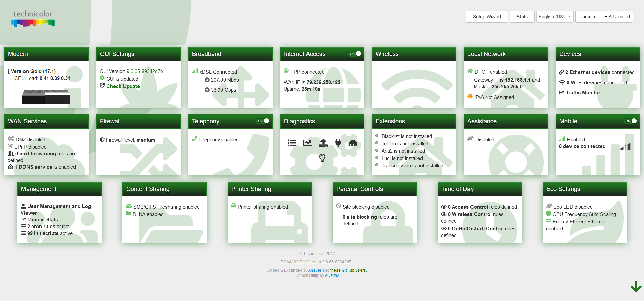
Task: Click the Wi-Fi icon beside Wi-Fi devices
Action: pos(562,82)
